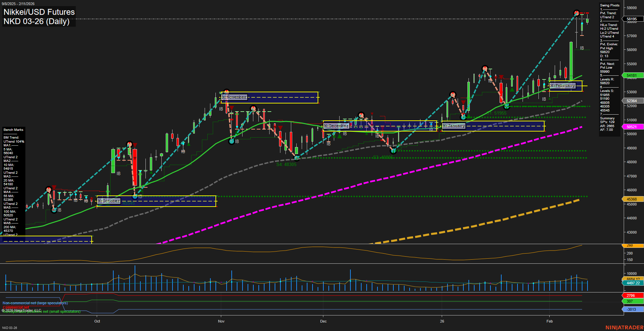Open the © 2026 NinjaTrader, LLC copyright link
Screen dimensions: 644x331
pos(21,310)
